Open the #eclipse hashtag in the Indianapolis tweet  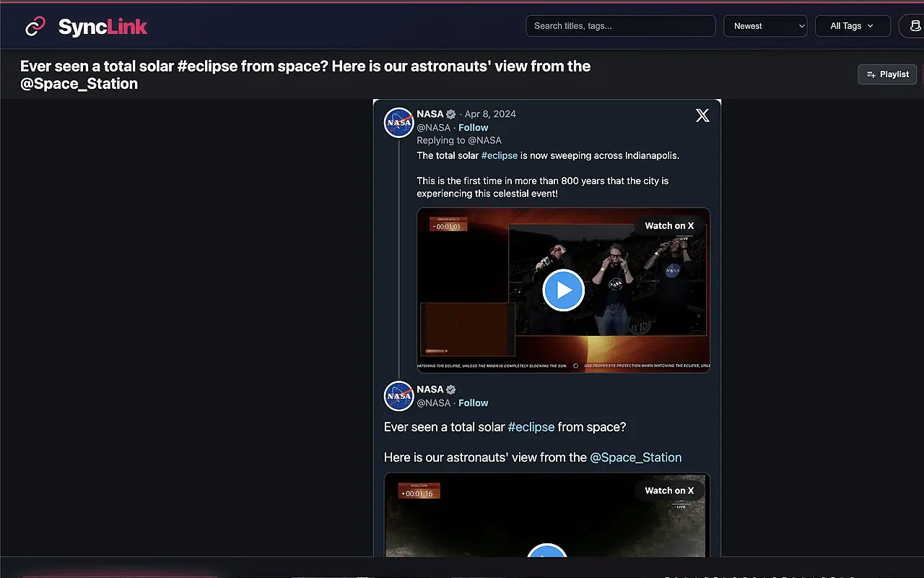[500, 155]
